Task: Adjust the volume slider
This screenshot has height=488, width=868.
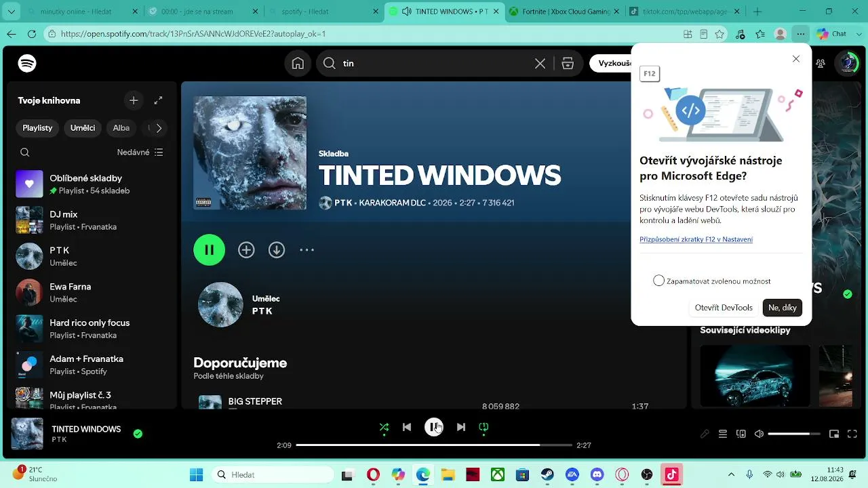Action: [794, 434]
